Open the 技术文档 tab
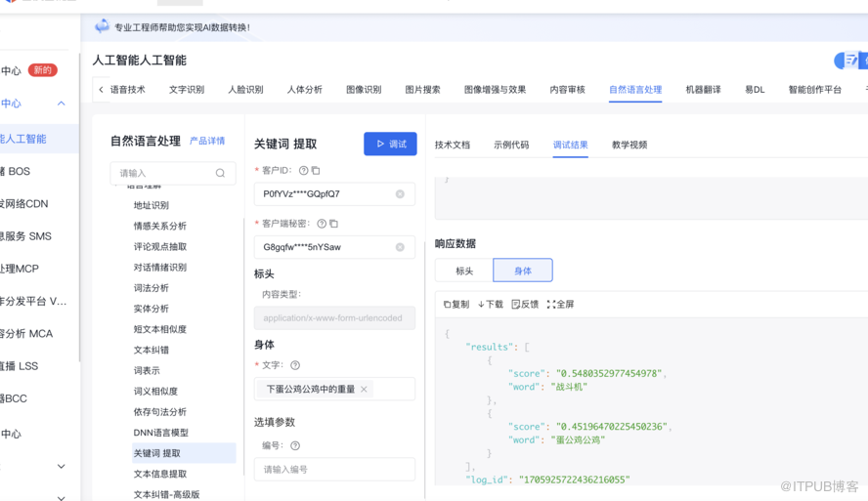 pos(453,145)
